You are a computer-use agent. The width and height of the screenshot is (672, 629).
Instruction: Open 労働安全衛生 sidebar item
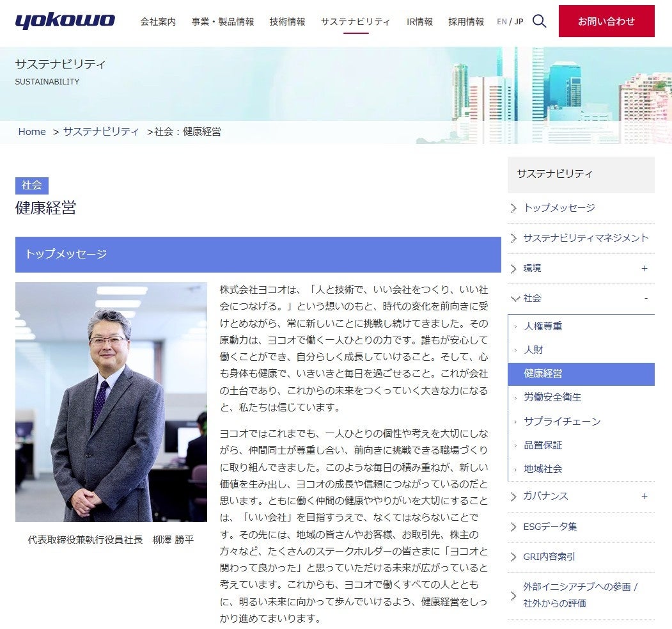(552, 397)
